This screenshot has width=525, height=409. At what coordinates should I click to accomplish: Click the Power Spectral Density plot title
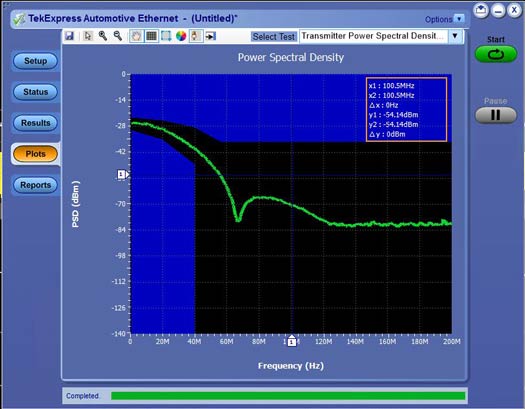[291, 57]
